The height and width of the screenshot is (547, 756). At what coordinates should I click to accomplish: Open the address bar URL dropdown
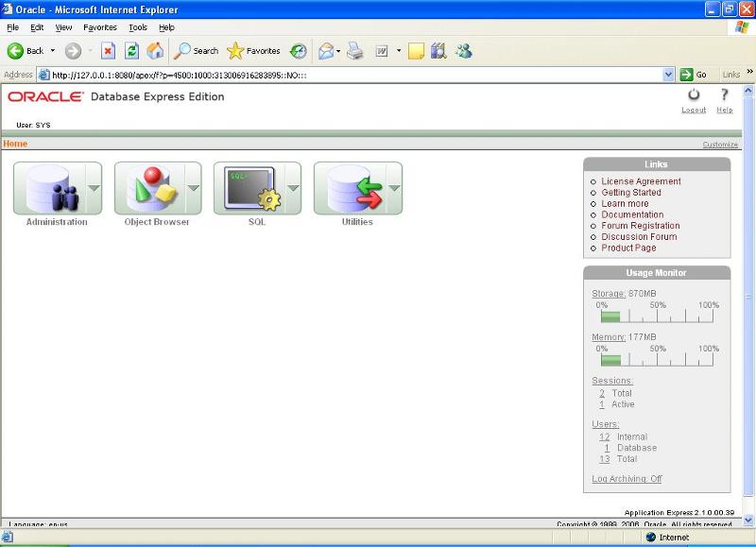tap(668, 75)
